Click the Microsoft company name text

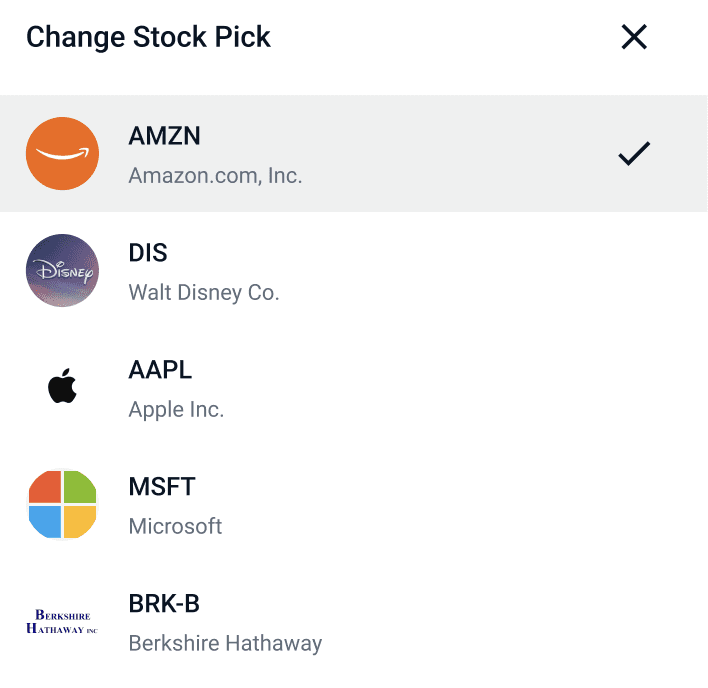175,526
